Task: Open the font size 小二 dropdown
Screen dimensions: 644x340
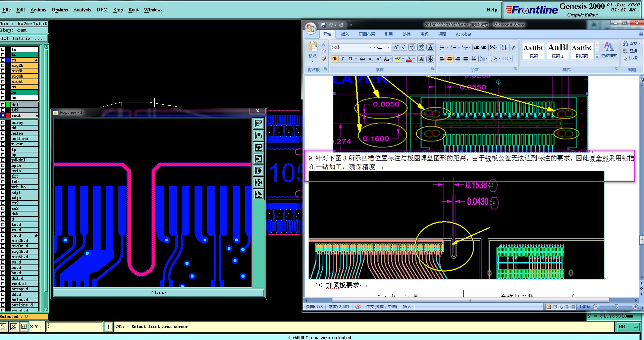Action: 388,48
